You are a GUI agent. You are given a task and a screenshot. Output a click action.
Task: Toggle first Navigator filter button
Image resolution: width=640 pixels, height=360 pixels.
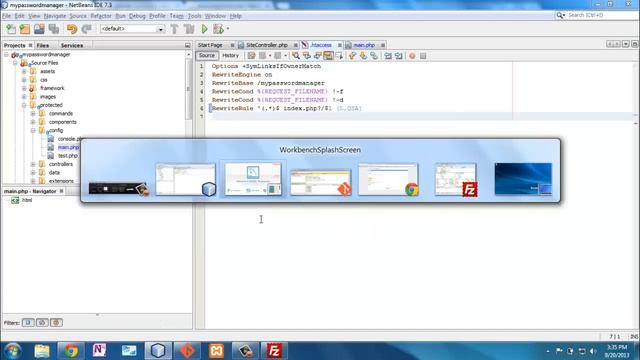(x=28, y=323)
